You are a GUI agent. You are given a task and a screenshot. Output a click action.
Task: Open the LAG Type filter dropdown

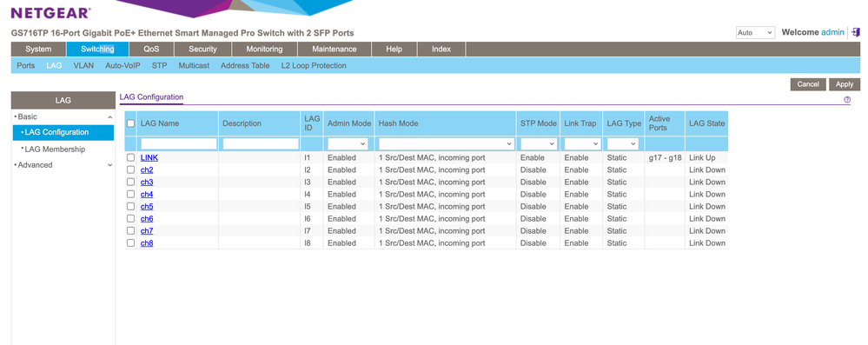tap(623, 144)
